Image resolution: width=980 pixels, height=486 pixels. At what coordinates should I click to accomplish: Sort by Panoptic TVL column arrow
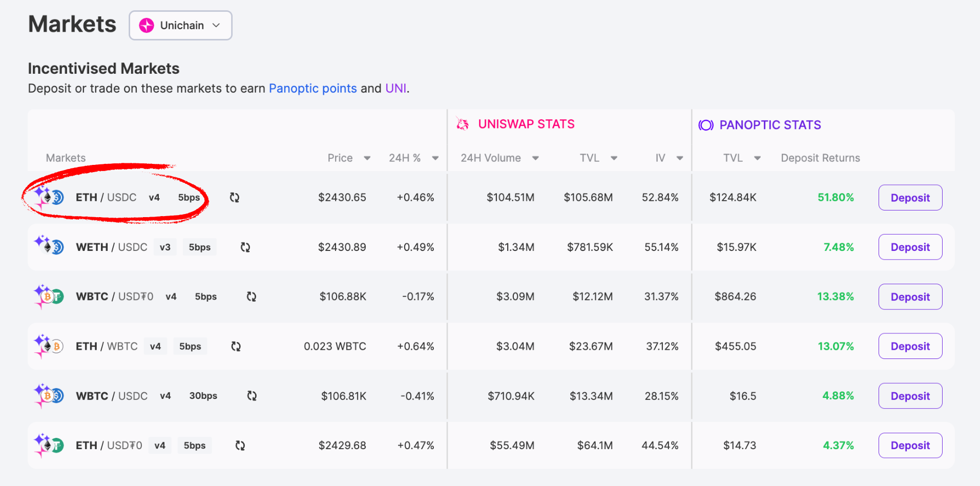pyautogui.click(x=757, y=158)
